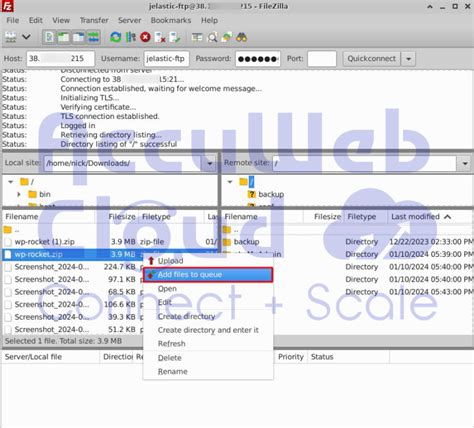This screenshot has width=474, height=428.
Task: Sort the local list by Filesize header
Action: tap(122, 217)
